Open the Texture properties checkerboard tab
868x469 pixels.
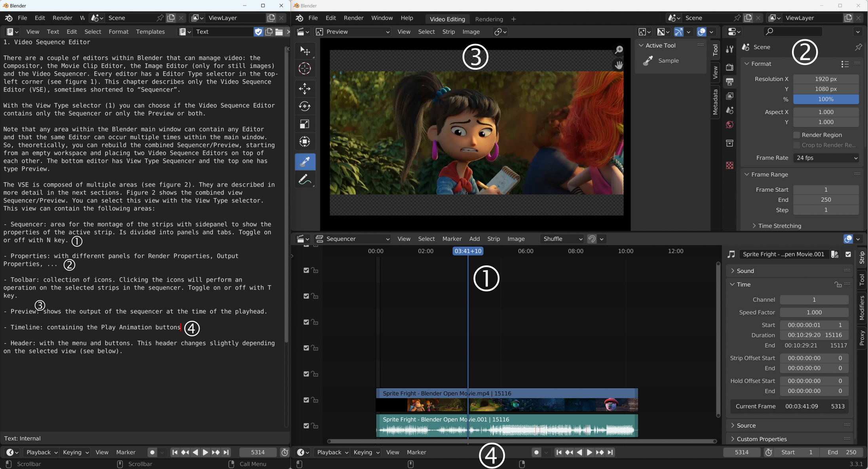(x=729, y=165)
